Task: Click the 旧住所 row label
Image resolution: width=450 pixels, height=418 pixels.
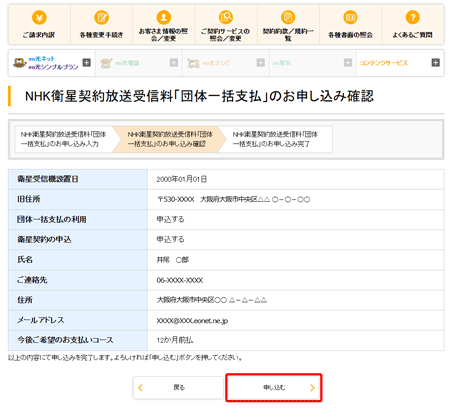Action: (29, 199)
